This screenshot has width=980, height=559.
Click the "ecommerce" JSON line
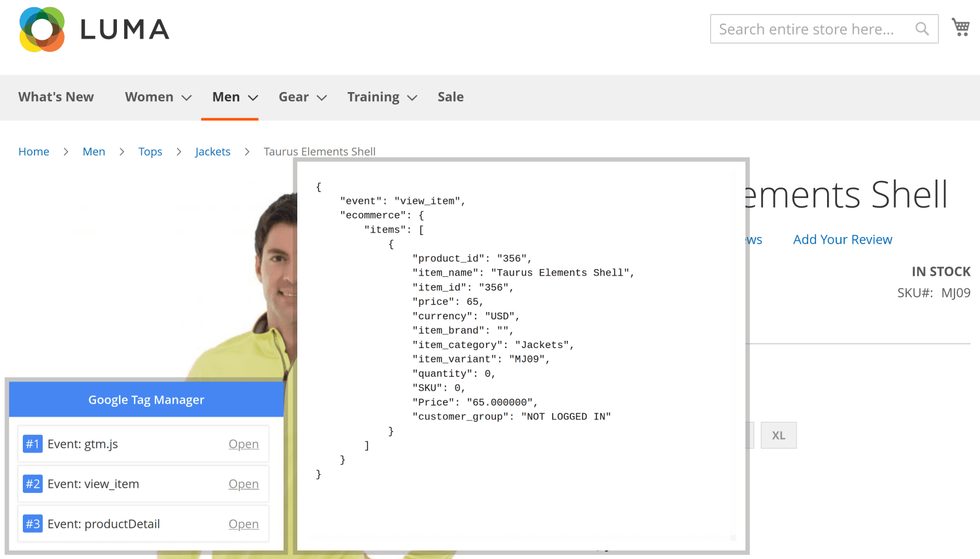click(x=382, y=216)
